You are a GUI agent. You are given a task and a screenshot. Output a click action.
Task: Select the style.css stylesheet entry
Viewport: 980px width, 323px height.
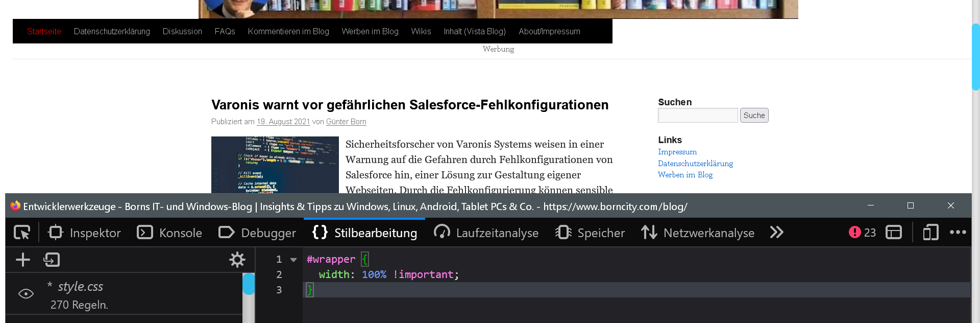pyautogui.click(x=124, y=294)
